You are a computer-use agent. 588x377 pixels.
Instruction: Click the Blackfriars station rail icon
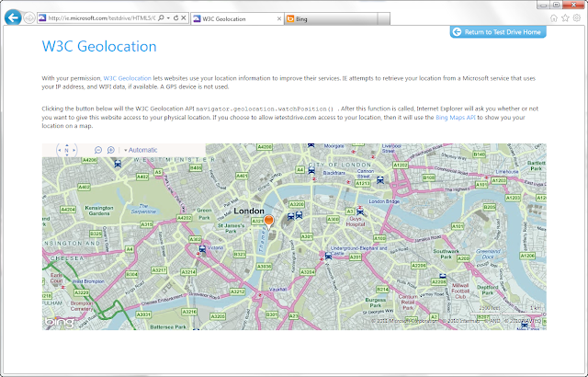click(311, 171)
